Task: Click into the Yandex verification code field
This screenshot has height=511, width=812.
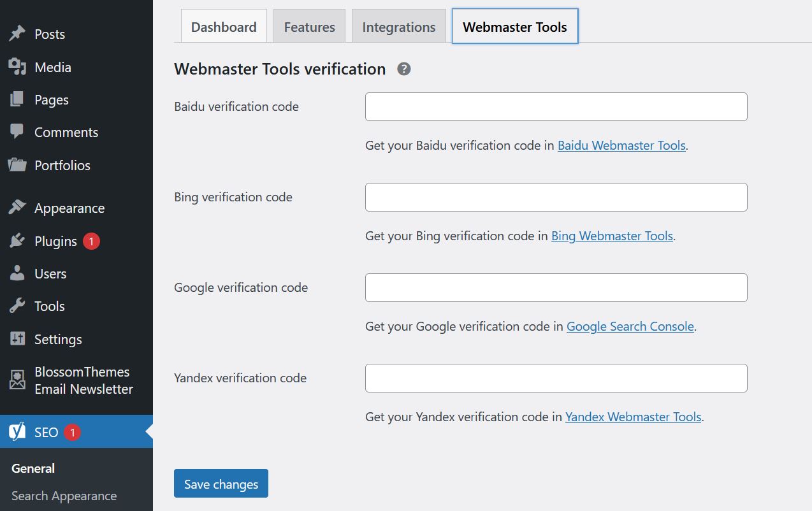Action: [556, 378]
